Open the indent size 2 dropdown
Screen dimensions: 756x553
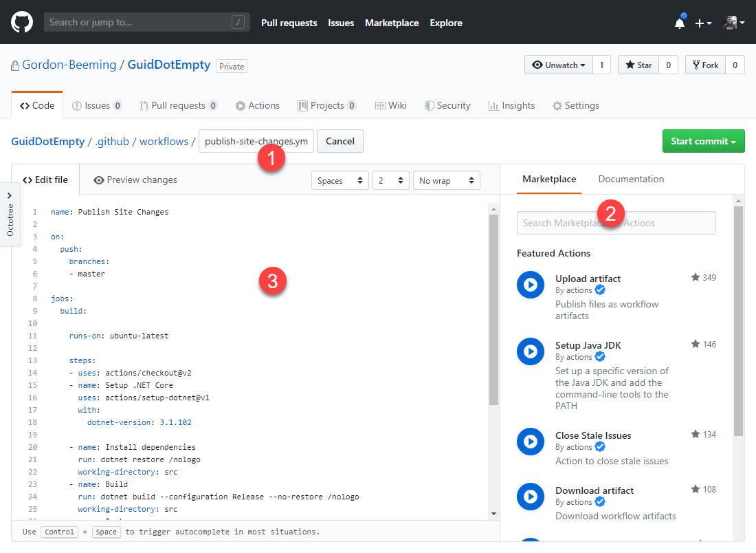pos(390,180)
